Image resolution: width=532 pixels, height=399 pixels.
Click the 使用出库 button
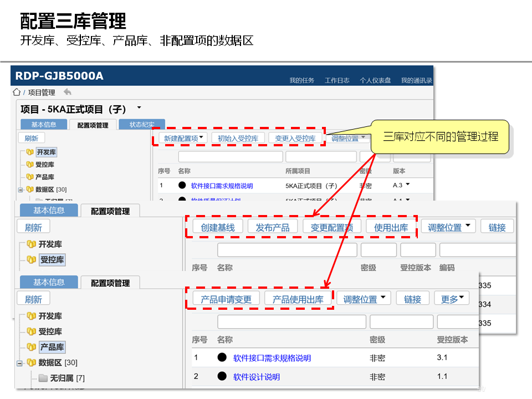pos(391,227)
